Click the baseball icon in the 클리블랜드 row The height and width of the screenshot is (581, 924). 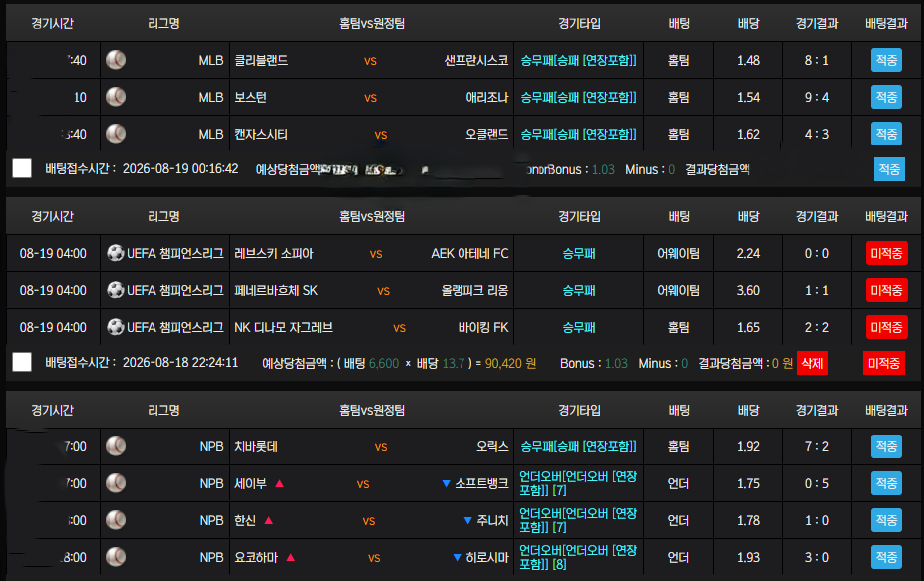[116, 60]
